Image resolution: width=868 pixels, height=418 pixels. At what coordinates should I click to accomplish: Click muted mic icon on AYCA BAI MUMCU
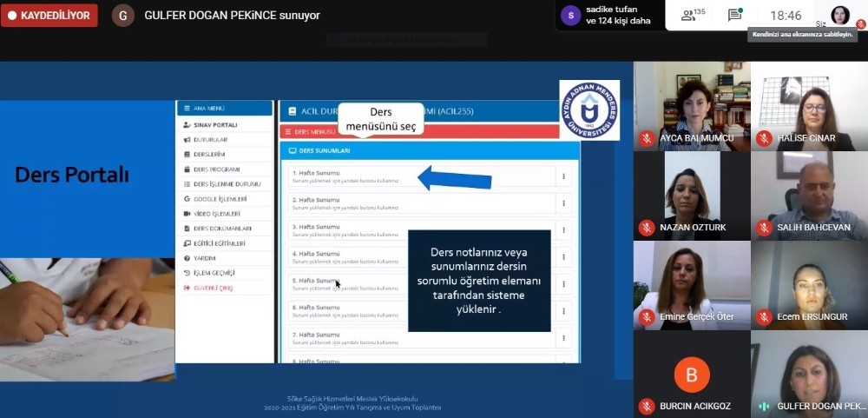point(646,138)
